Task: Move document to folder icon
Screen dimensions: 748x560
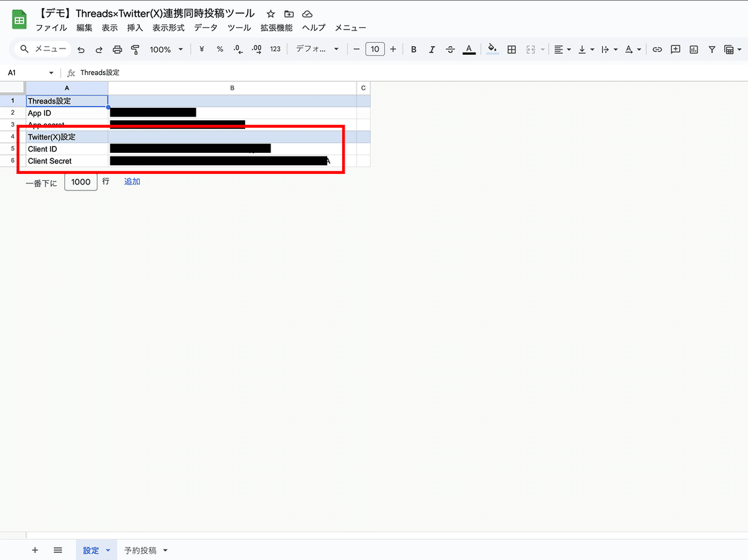Action: [289, 14]
